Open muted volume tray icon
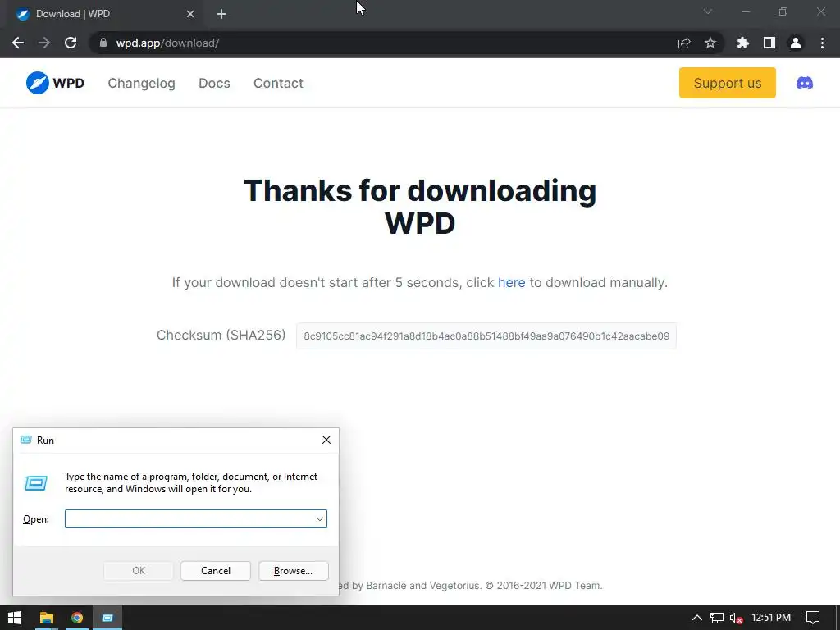840x630 pixels. [736, 618]
